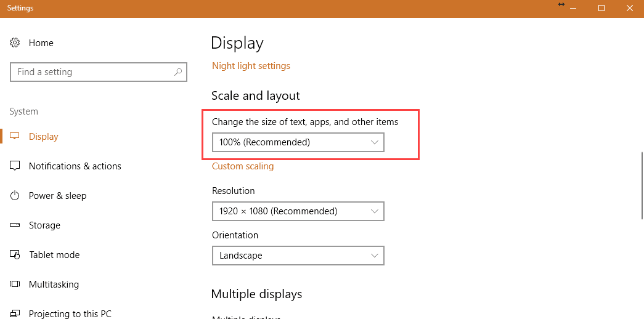Viewport: 644px width, 319px height.
Task: Click the Custom scaling link
Action: pyautogui.click(x=243, y=166)
